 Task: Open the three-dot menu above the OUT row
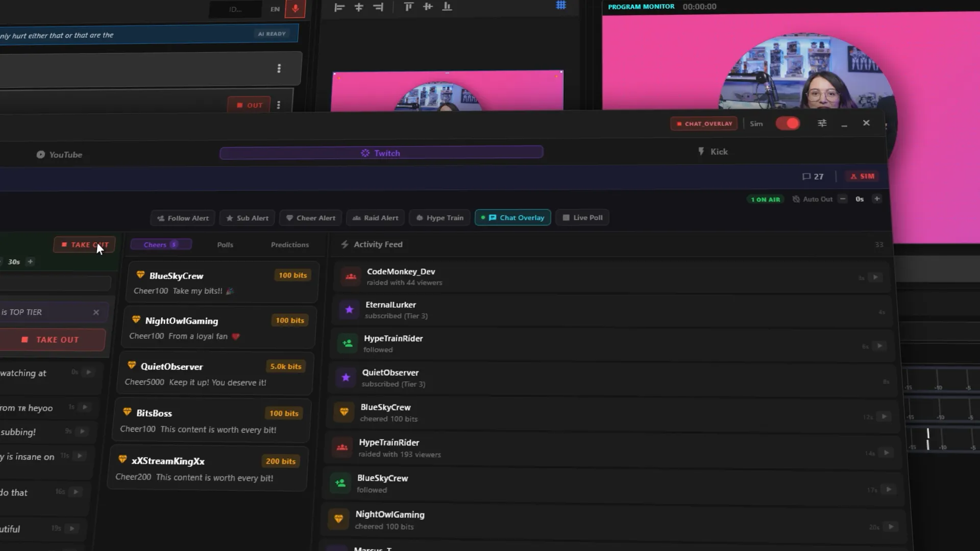[279, 68]
